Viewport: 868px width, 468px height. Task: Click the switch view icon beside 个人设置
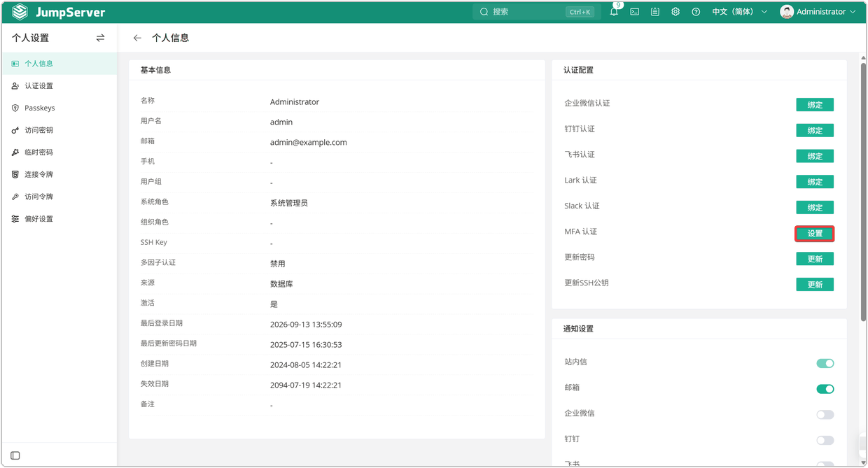pyautogui.click(x=100, y=38)
